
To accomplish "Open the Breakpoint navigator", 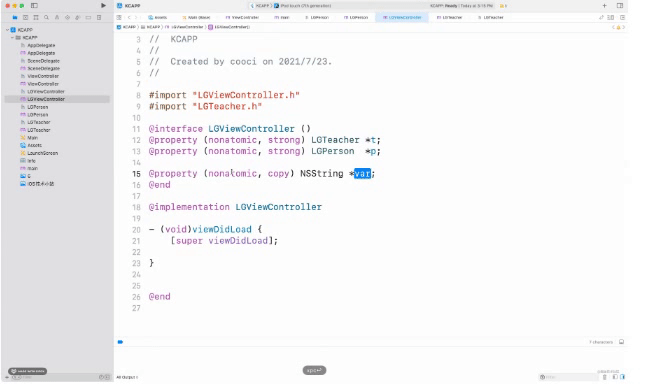I will pos(88,17).
